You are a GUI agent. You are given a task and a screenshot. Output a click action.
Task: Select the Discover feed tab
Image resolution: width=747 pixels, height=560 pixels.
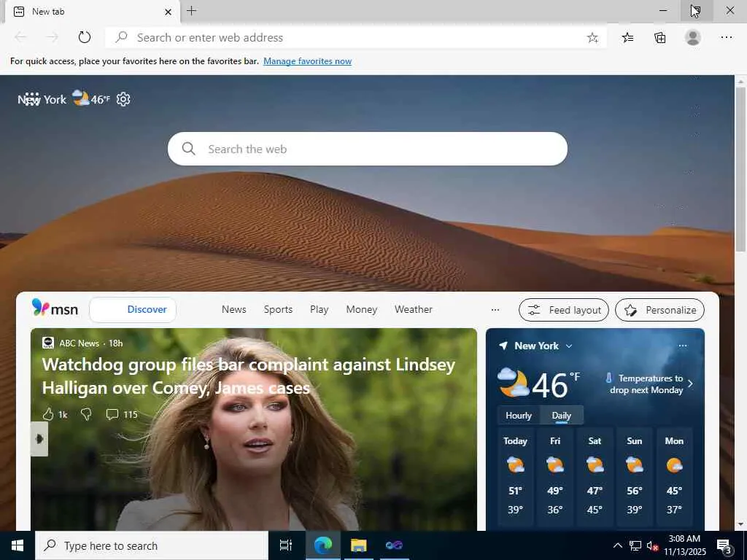coord(133,309)
